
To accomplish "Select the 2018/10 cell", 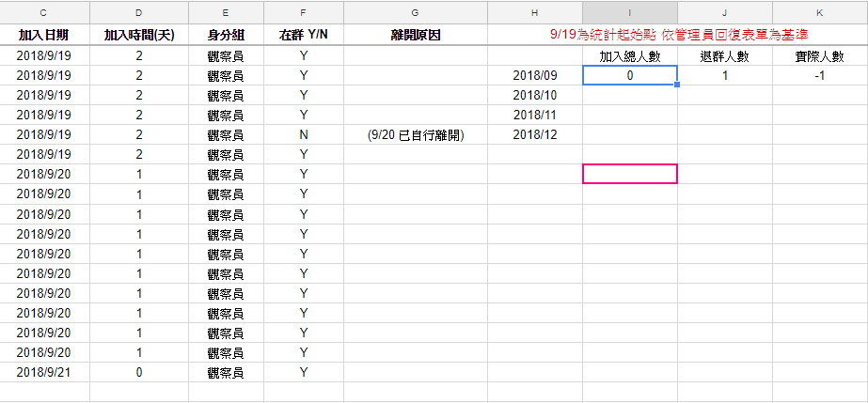I will click(535, 96).
